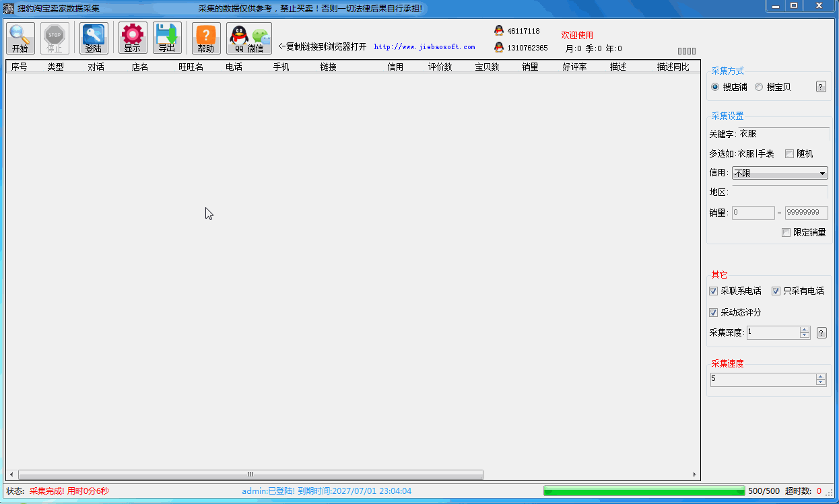Screen dimensions: 839x504
Task: Click the admin:已登陆! expiry status text
Action: (327, 491)
